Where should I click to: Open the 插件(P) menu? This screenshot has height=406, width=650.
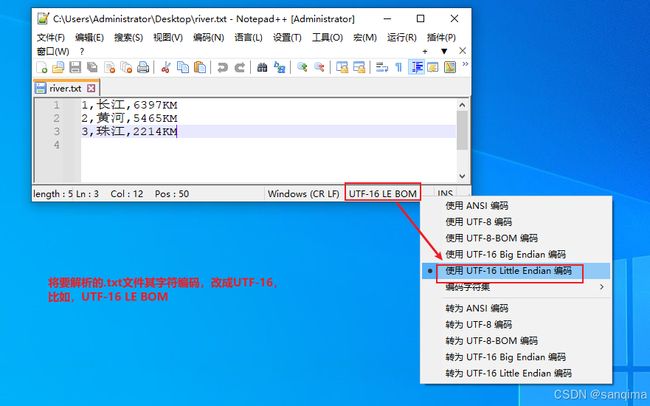(x=441, y=38)
